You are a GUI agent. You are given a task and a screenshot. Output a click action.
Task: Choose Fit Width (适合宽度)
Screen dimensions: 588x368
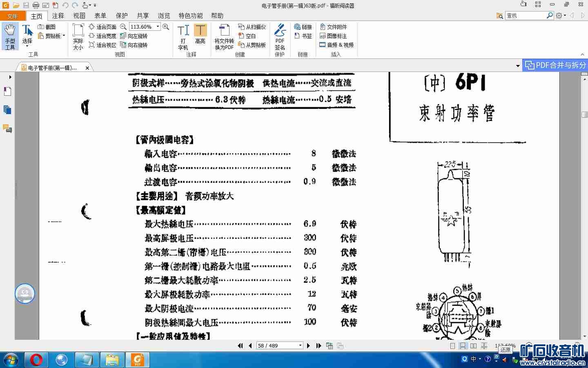pos(102,36)
